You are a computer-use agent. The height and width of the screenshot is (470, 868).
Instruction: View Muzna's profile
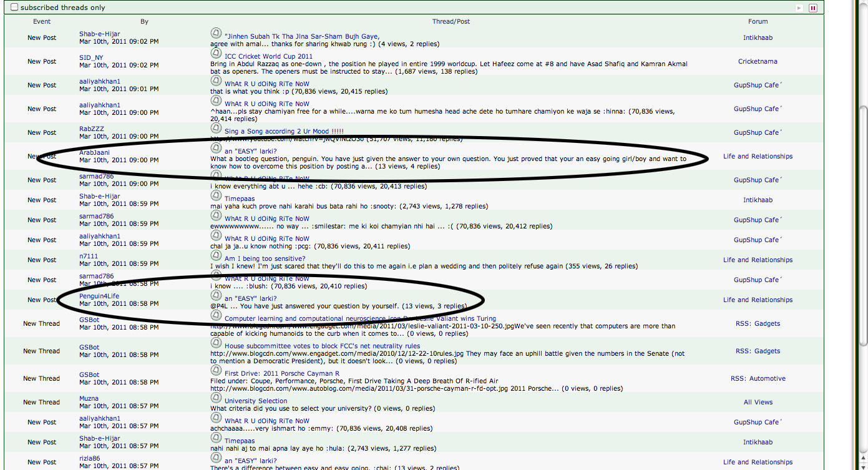(x=89, y=398)
